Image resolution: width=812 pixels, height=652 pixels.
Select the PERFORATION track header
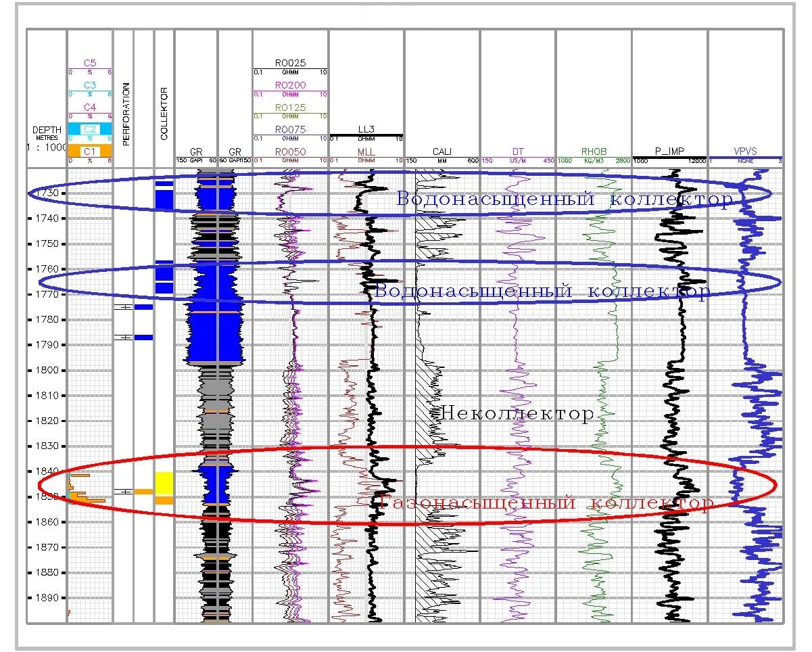click(x=126, y=114)
